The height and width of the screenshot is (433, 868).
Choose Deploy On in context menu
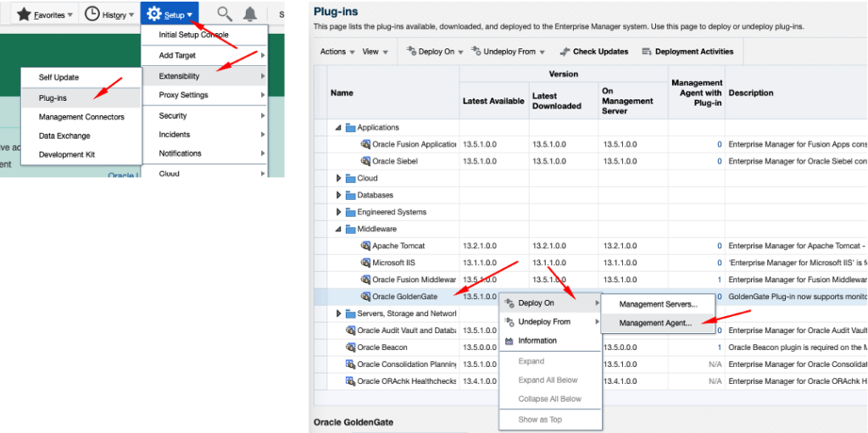[x=550, y=303]
